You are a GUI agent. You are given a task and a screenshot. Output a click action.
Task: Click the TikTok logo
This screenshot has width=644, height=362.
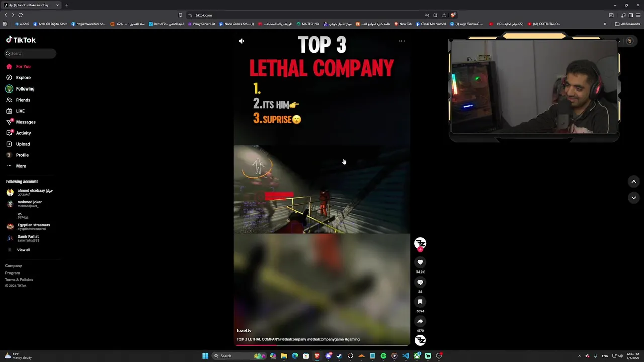coord(21,40)
